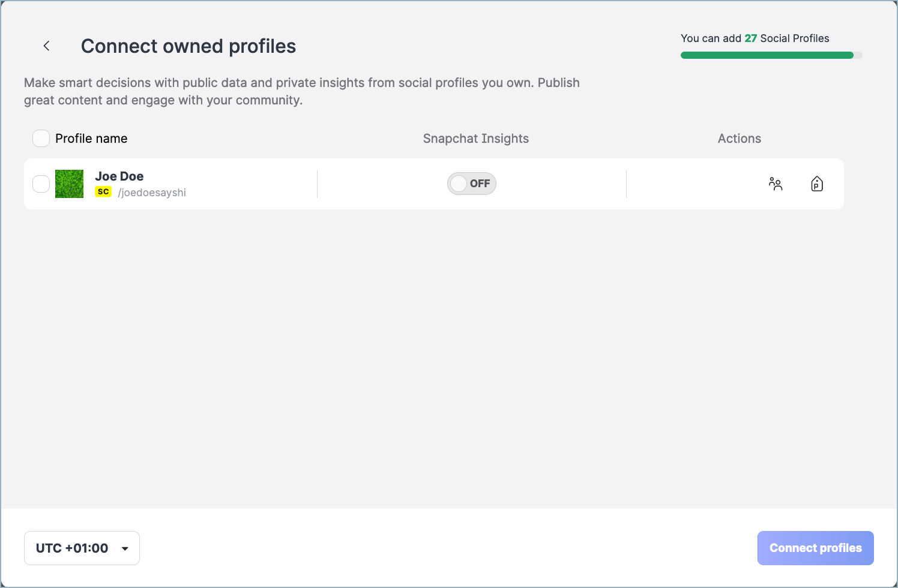898x588 pixels.
Task: Click the Profile name column header
Action: [91, 138]
